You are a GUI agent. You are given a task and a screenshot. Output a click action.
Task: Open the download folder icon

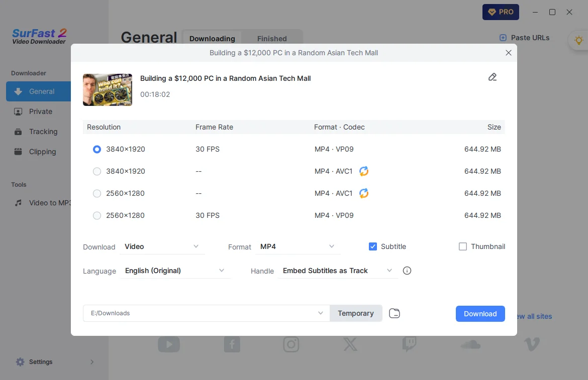395,313
